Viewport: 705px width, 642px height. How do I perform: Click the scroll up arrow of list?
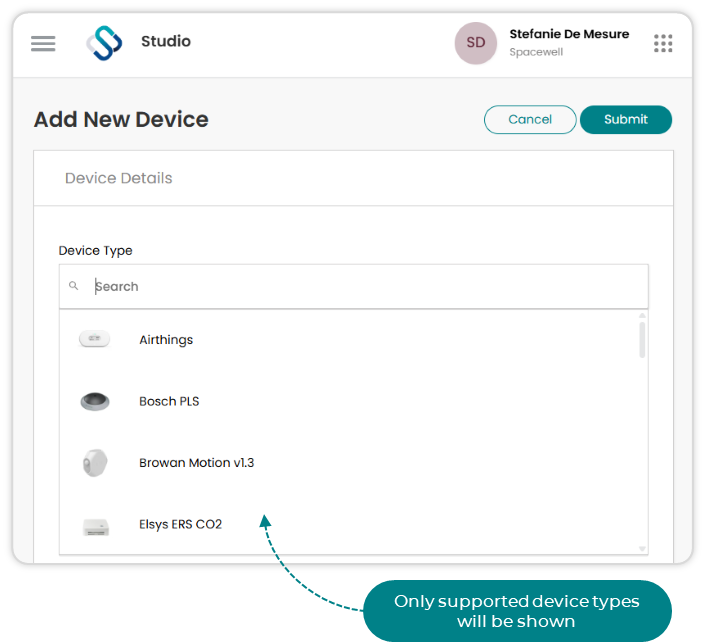[642, 316]
